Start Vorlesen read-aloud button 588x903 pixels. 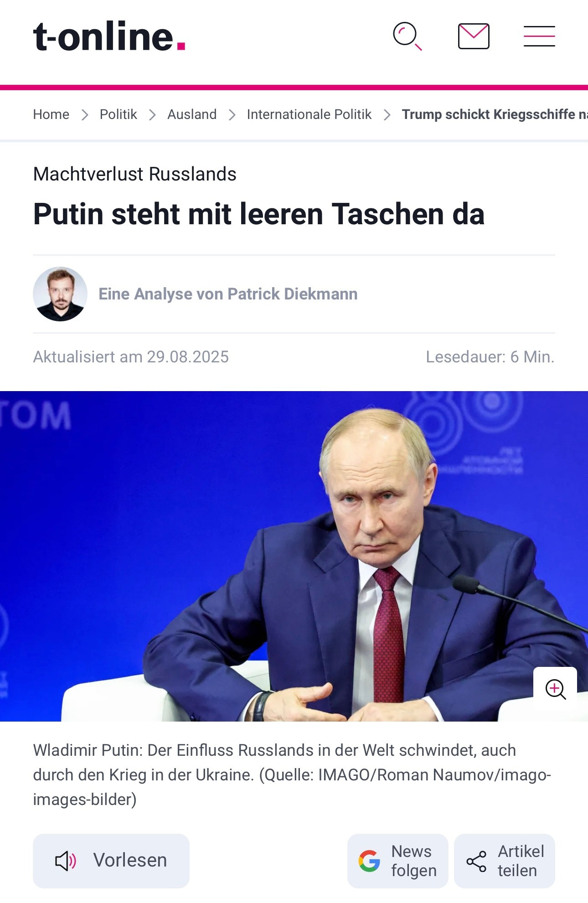point(111,861)
